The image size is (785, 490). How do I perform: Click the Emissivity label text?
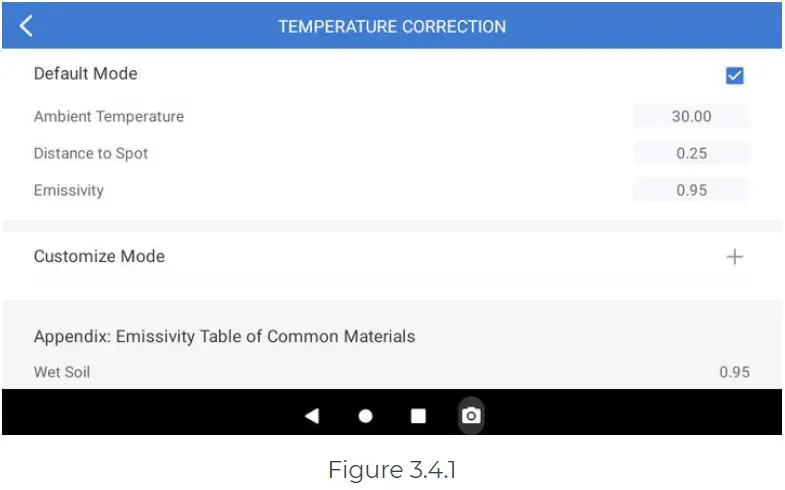click(x=69, y=190)
